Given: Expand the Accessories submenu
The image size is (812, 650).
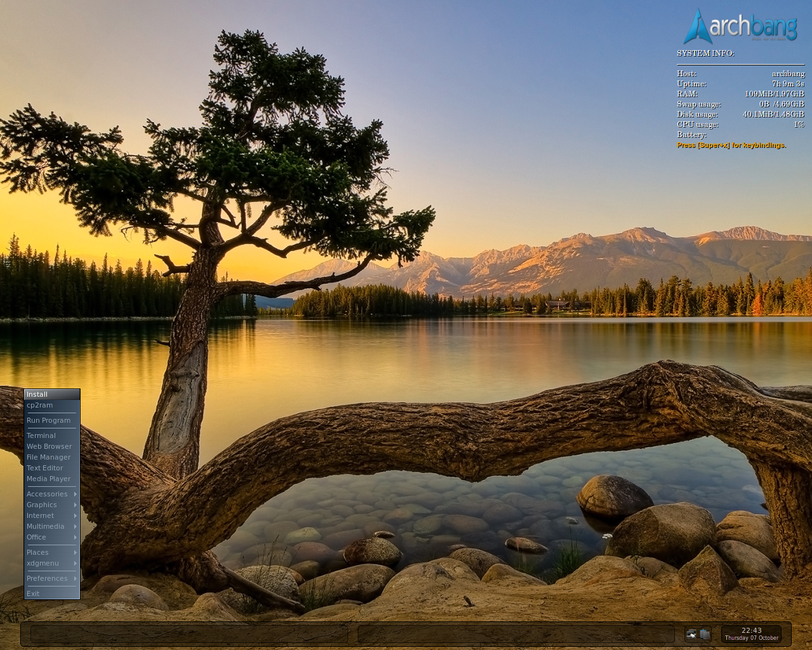Looking at the screenshot, I should click(52, 494).
